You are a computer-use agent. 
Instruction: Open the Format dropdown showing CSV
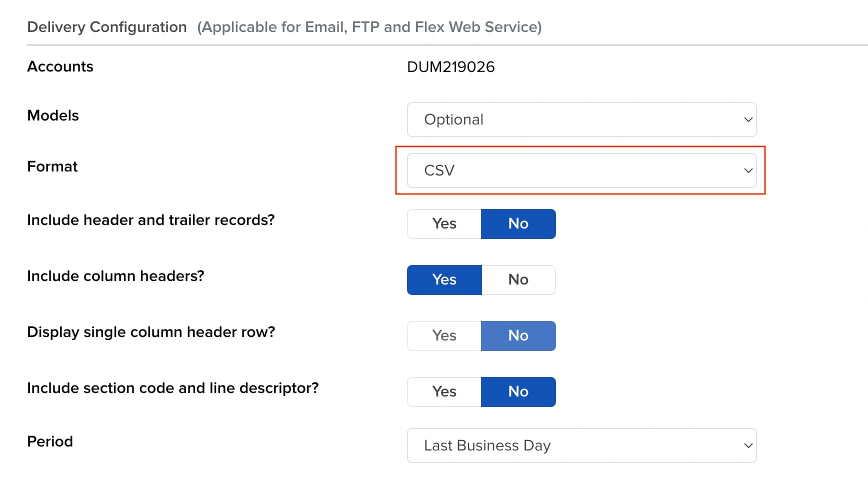click(581, 170)
